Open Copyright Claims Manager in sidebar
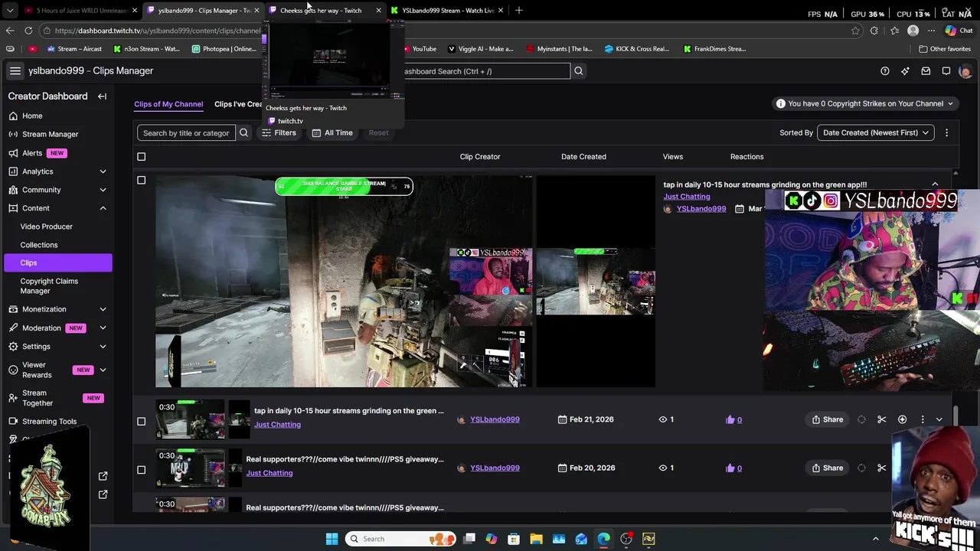Image resolution: width=980 pixels, height=551 pixels. [49, 286]
